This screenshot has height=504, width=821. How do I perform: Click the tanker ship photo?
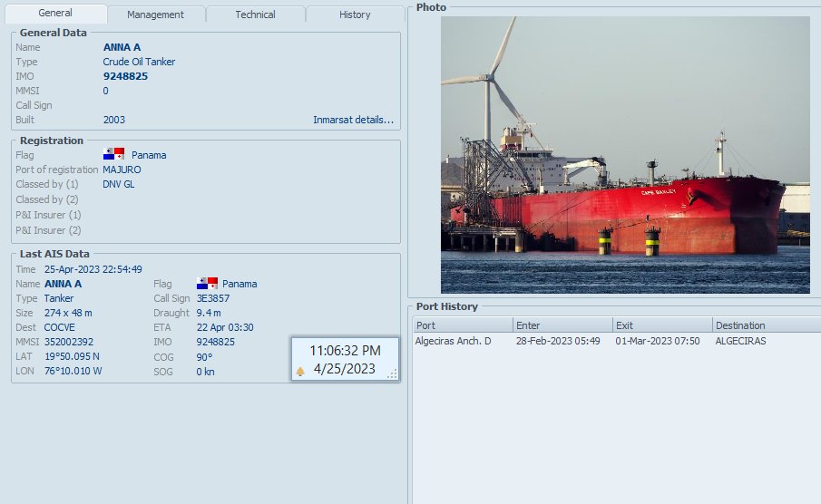[625, 155]
